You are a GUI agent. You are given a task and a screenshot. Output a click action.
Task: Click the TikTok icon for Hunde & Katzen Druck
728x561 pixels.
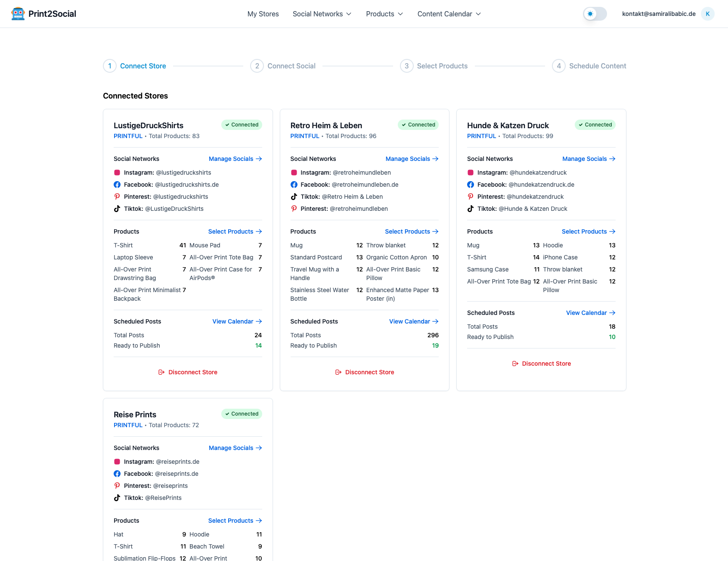click(x=471, y=209)
